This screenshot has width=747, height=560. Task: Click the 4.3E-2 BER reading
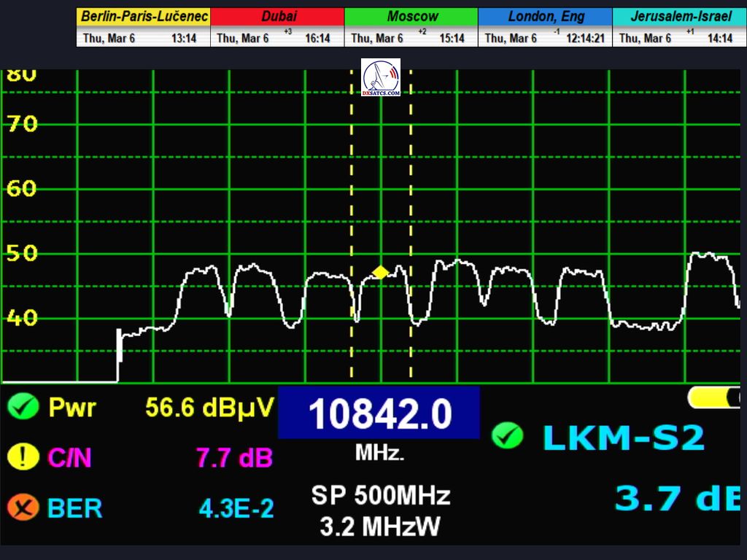[236, 508]
